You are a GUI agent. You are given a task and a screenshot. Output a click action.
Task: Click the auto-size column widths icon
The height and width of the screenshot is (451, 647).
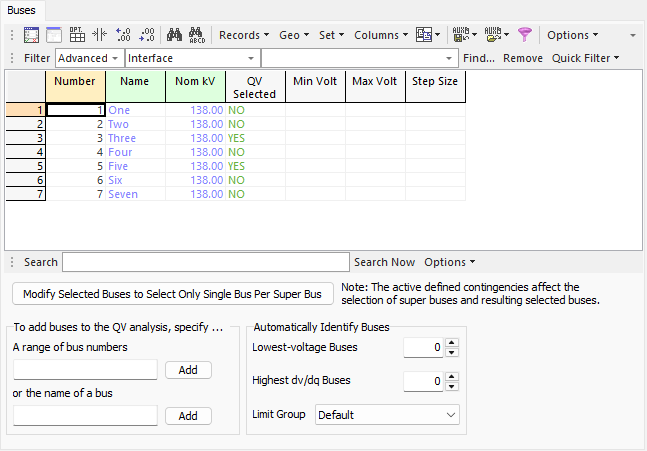tap(101, 35)
